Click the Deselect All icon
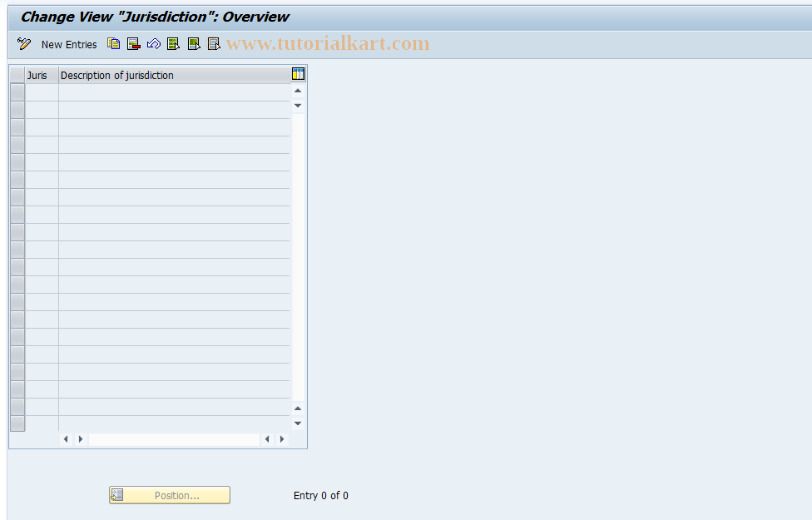The image size is (812, 520). point(214,44)
